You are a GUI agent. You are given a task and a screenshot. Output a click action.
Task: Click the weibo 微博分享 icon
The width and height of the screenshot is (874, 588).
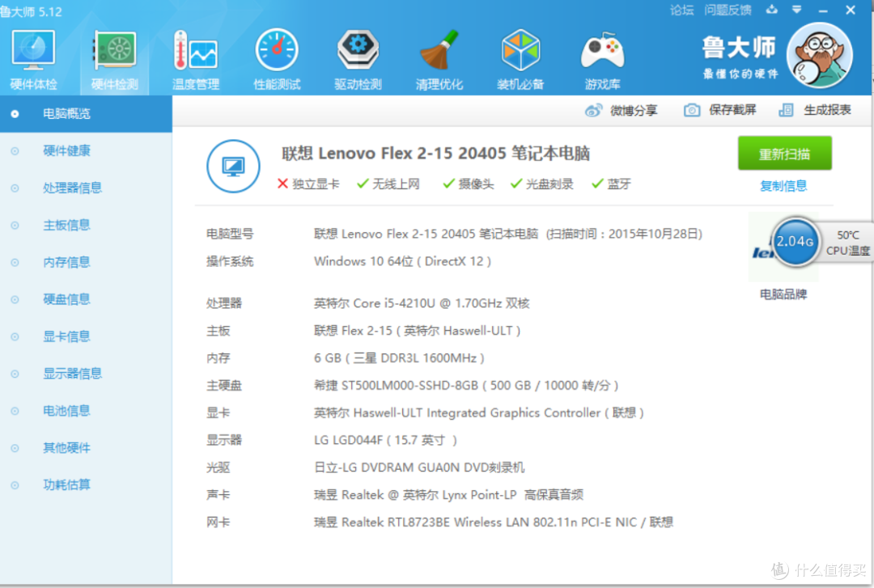593,110
